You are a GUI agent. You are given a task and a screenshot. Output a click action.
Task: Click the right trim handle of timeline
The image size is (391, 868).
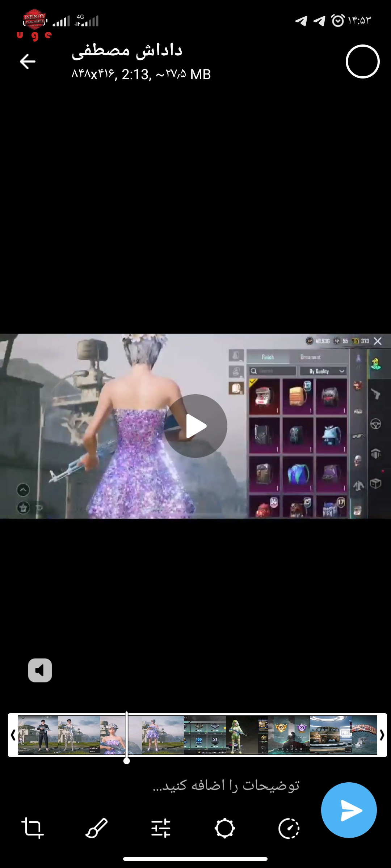click(x=382, y=735)
